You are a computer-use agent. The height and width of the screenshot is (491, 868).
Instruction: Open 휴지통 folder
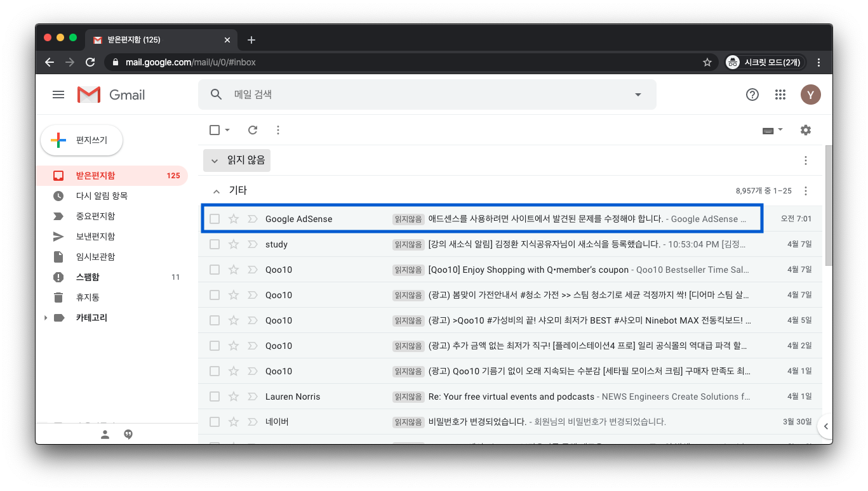(x=112, y=298)
